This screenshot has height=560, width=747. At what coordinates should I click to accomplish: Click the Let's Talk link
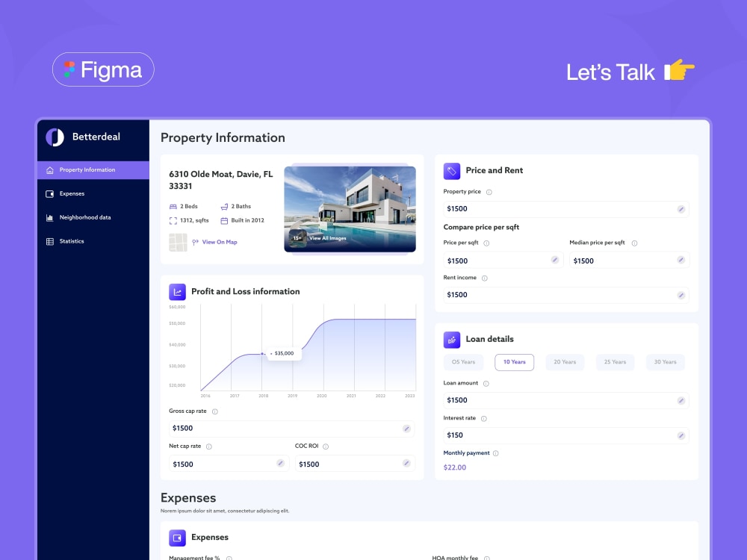coord(610,72)
